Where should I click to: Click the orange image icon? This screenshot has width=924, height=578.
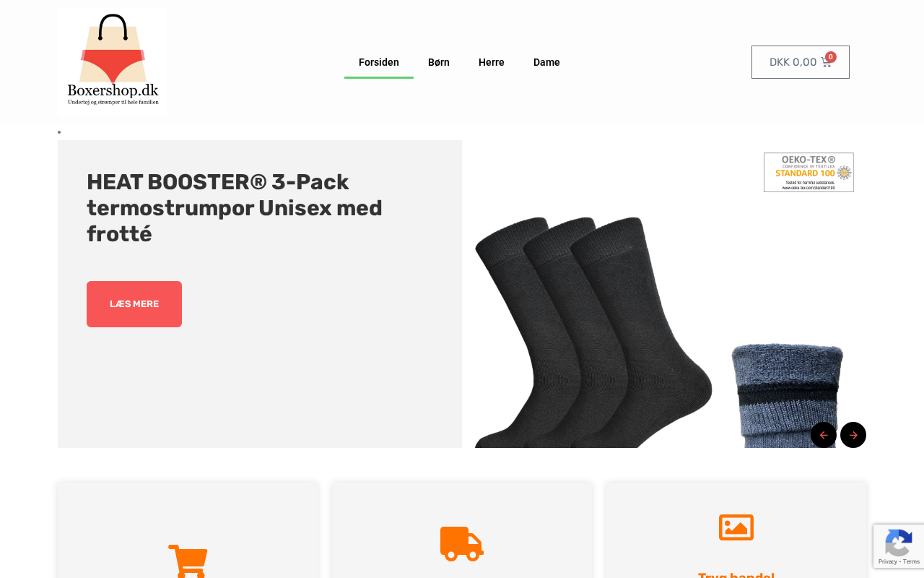pyautogui.click(x=736, y=527)
